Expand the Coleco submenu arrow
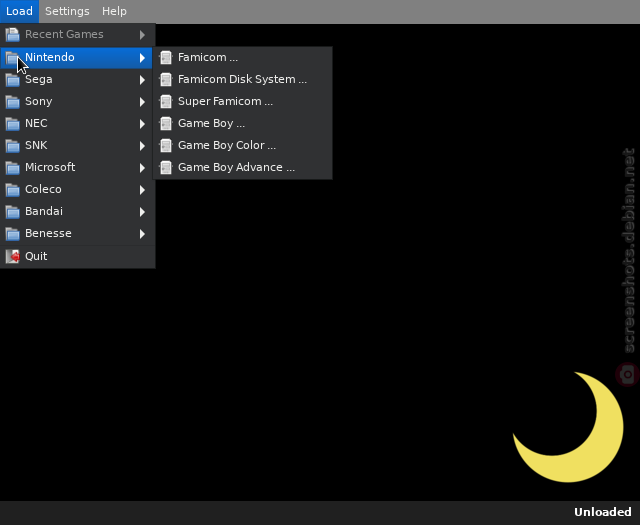The height and width of the screenshot is (525, 640). (x=142, y=190)
